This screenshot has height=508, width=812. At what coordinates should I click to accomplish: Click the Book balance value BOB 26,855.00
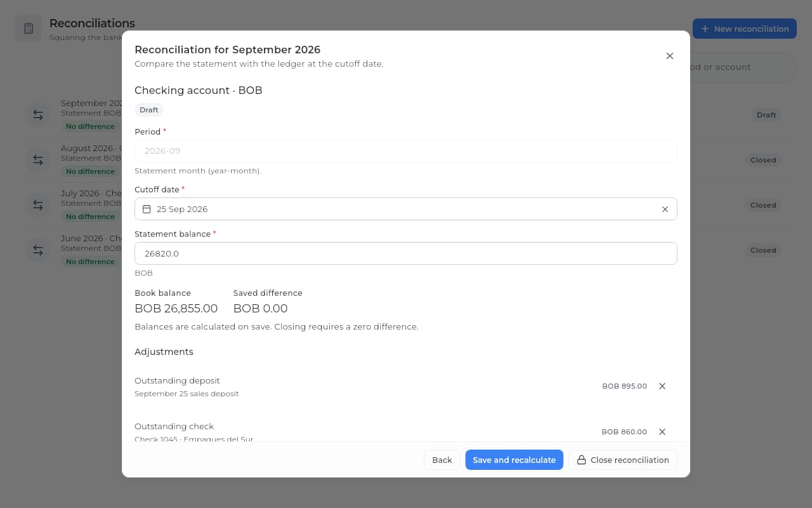(176, 309)
